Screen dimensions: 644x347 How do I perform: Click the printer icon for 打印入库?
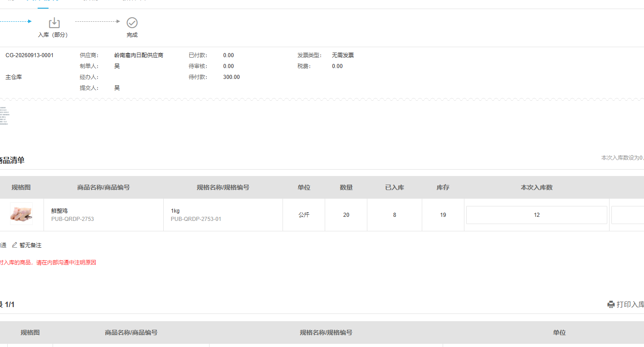(x=611, y=304)
